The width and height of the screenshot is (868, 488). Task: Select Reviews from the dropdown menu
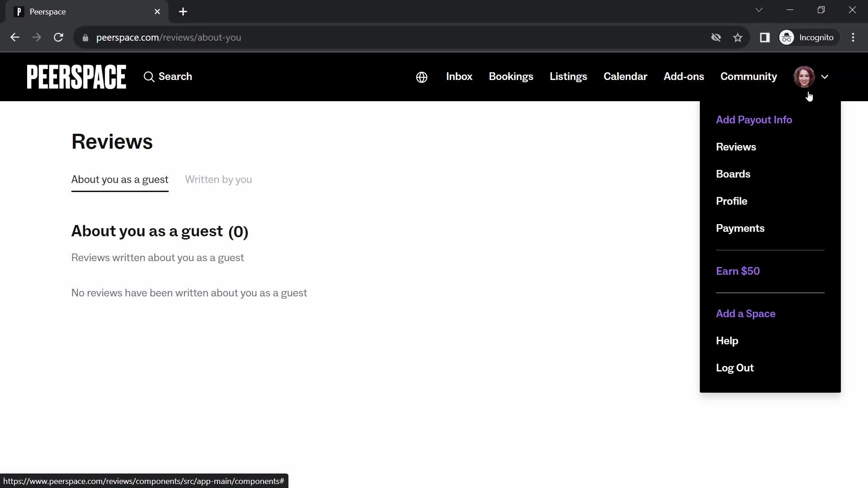point(736,146)
